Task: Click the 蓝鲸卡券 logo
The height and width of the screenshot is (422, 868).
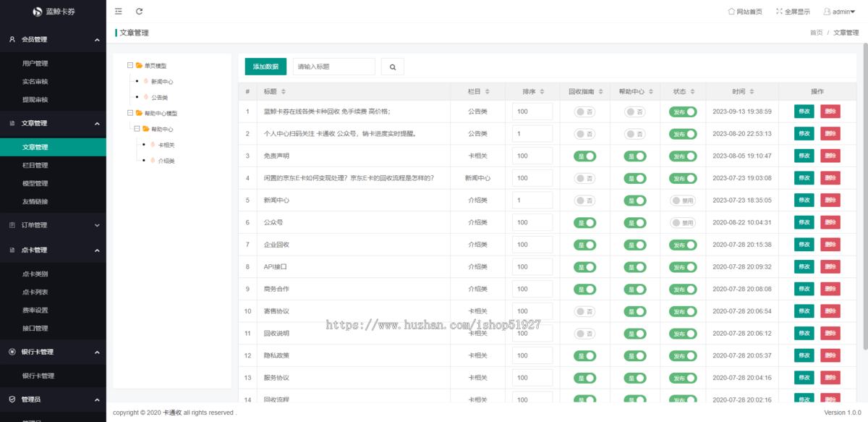Action: [53, 12]
